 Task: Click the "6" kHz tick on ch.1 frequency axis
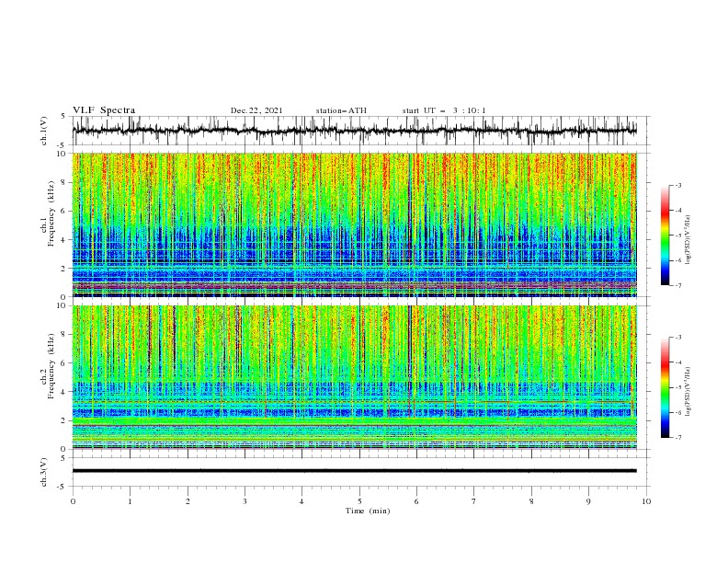(63, 212)
